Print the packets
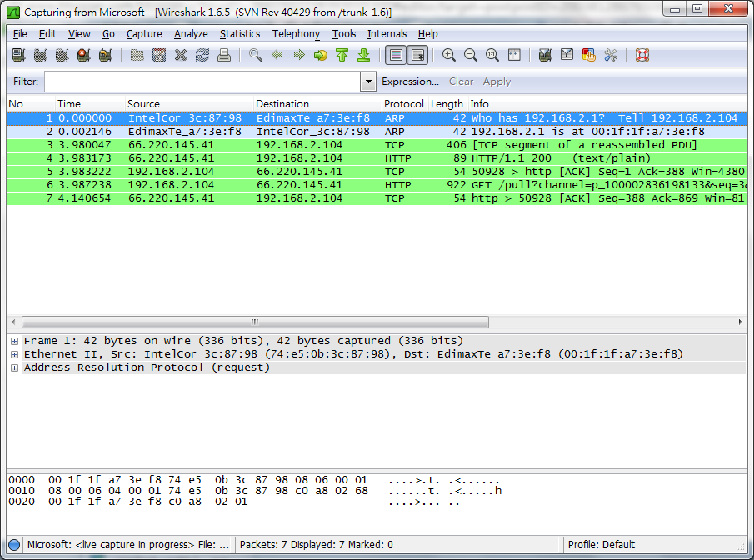 (x=223, y=55)
